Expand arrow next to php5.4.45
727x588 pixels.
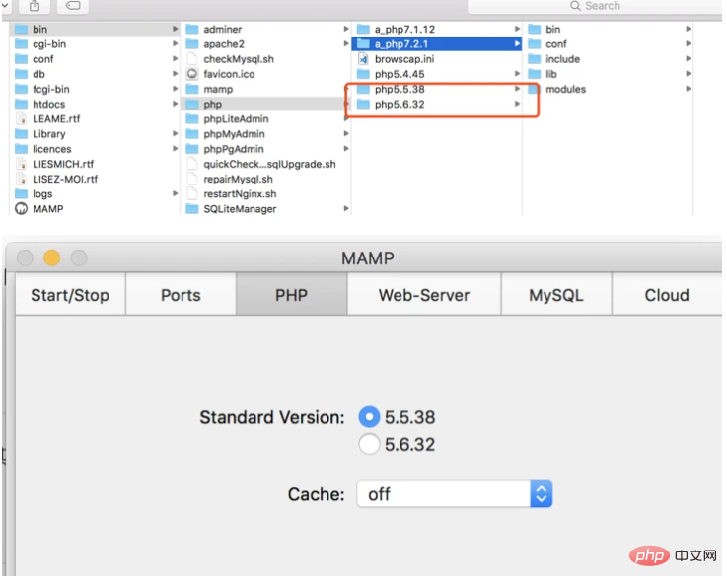(x=517, y=74)
